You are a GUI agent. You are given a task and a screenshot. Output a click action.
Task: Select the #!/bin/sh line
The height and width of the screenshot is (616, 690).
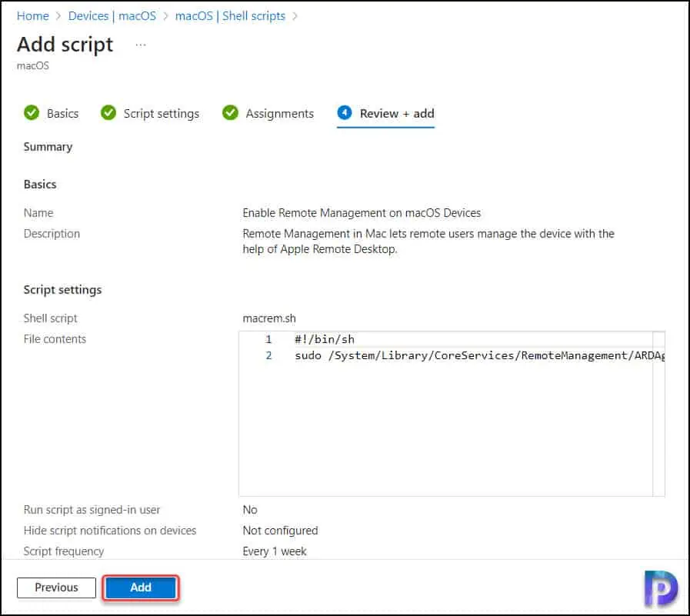tap(325, 339)
